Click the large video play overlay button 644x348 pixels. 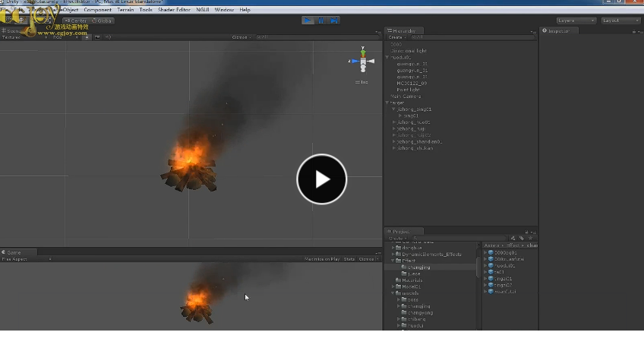coord(321,179)
